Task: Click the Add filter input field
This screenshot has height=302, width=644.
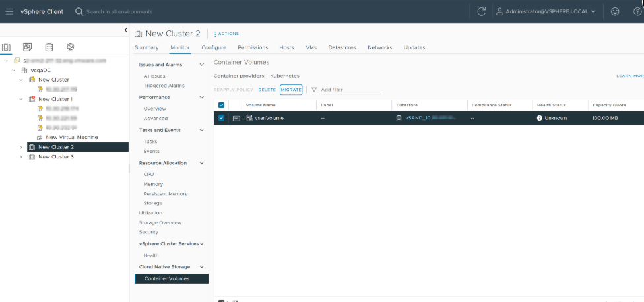Action: [x=350, y=90]
